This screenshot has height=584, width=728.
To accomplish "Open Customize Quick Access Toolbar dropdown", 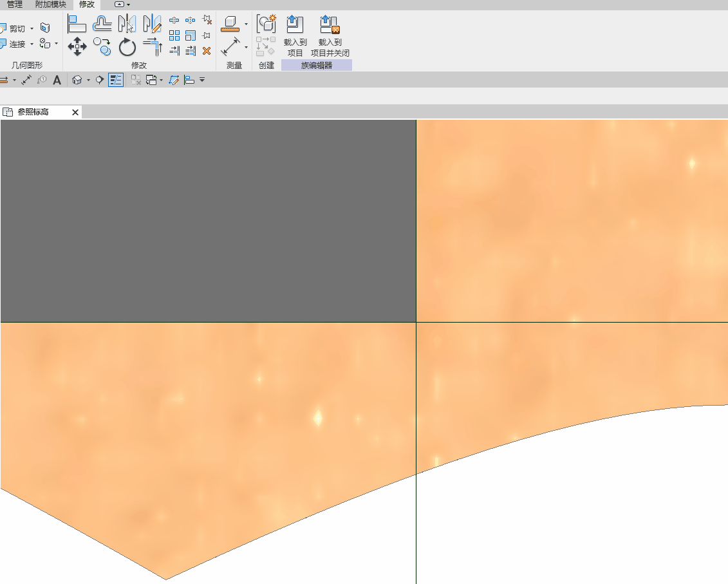I will coord(202,80).
